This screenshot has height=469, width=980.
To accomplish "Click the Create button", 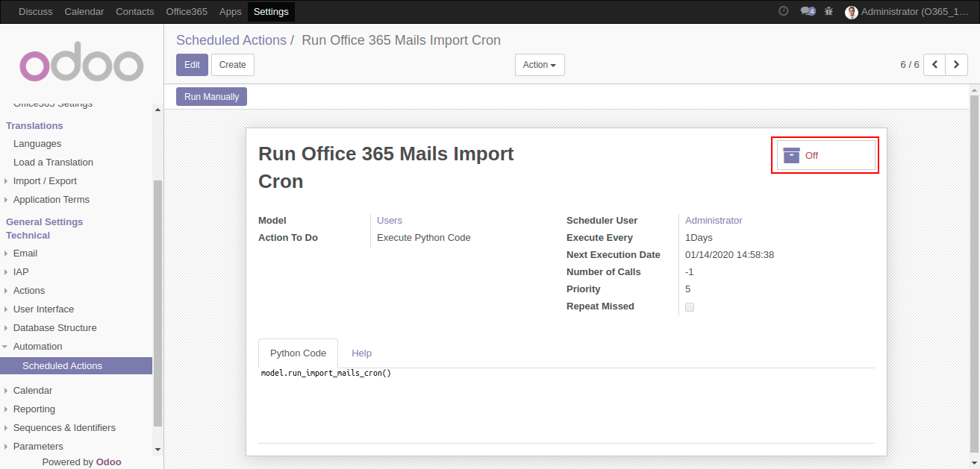I will pos(233,65).
